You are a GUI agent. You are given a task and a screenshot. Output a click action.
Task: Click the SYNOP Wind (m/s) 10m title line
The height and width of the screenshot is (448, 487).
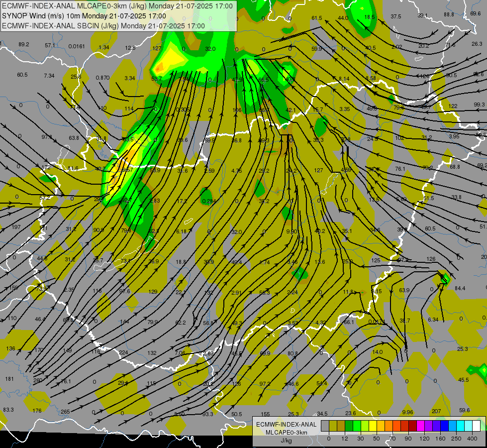84,16
